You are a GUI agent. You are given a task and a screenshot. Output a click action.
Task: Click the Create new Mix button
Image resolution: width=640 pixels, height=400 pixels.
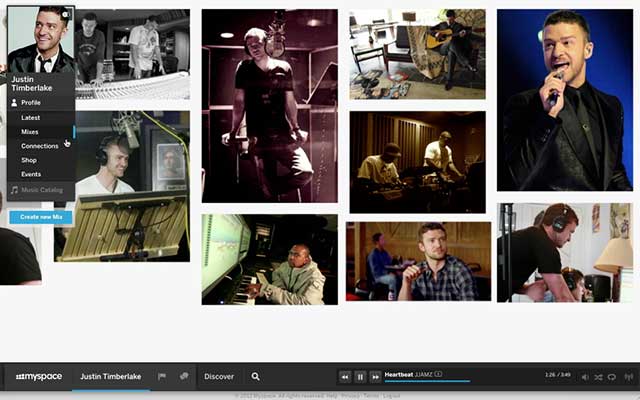click(x=41, y=217)
